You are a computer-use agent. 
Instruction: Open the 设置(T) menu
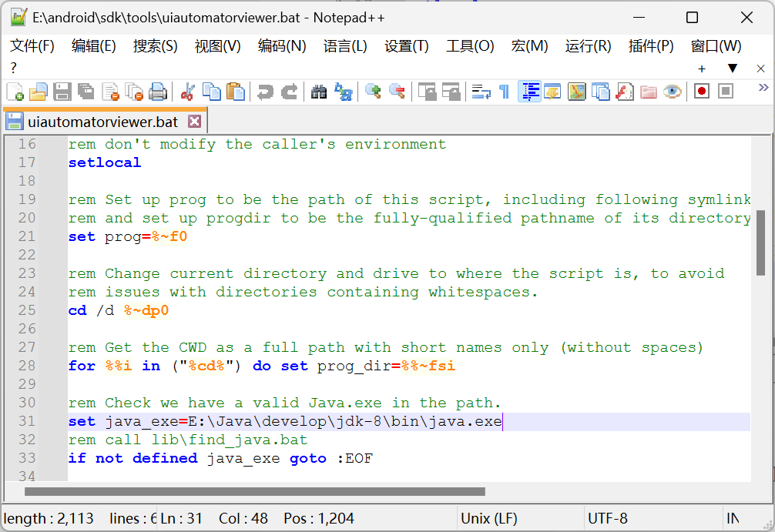[406, 46]
